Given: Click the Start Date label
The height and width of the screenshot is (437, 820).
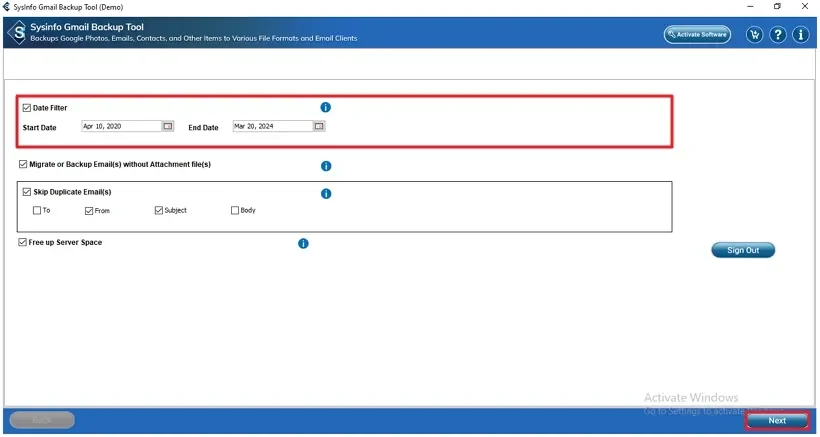Looking at the screenshot, I should 39,128.
